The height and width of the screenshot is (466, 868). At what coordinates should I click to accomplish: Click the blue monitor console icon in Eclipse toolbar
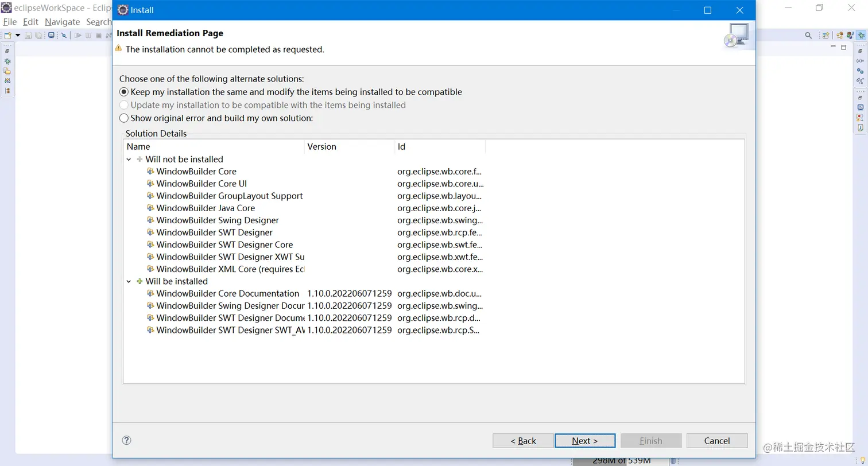point(51,35)
